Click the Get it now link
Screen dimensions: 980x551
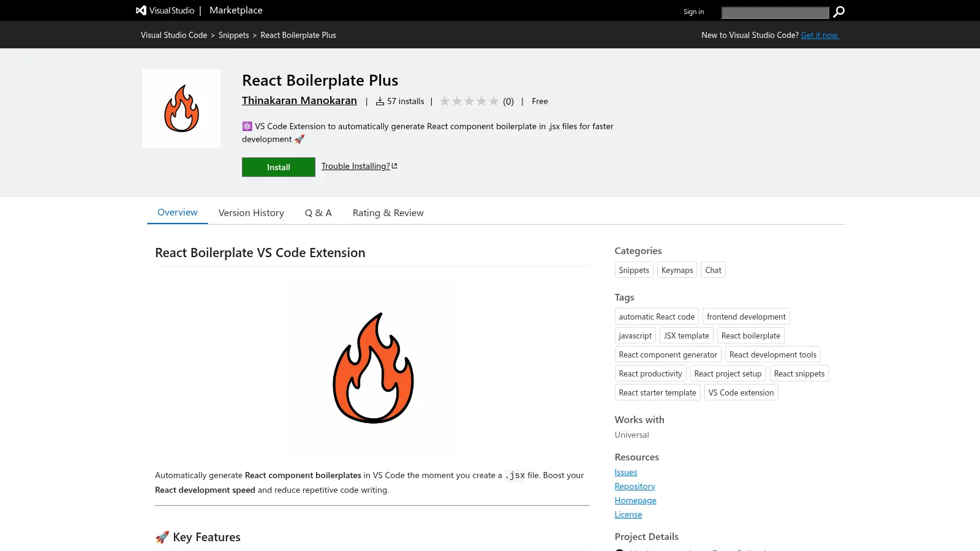[820, 35]
